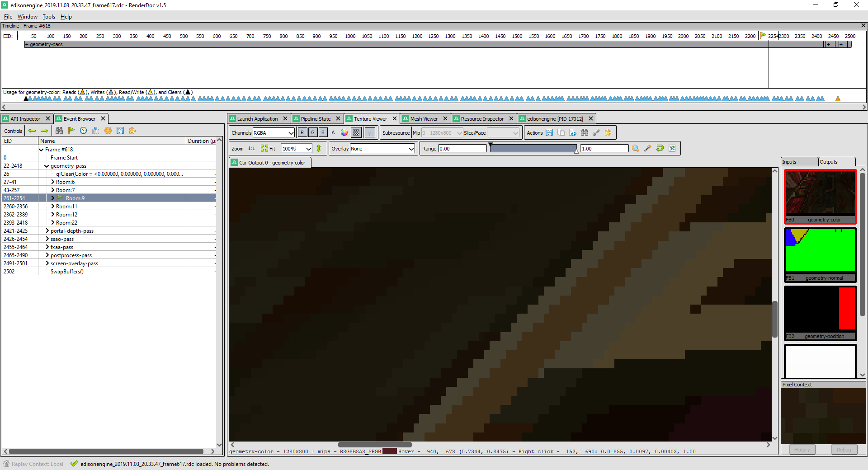Toggle the blue channel B button

pyautogui.click(x=323, y=132)
